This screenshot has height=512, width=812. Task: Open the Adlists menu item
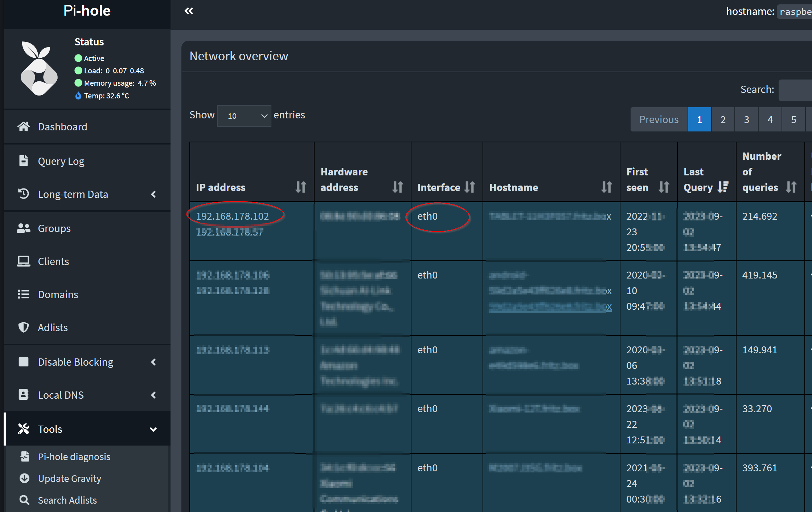point(87,328)
